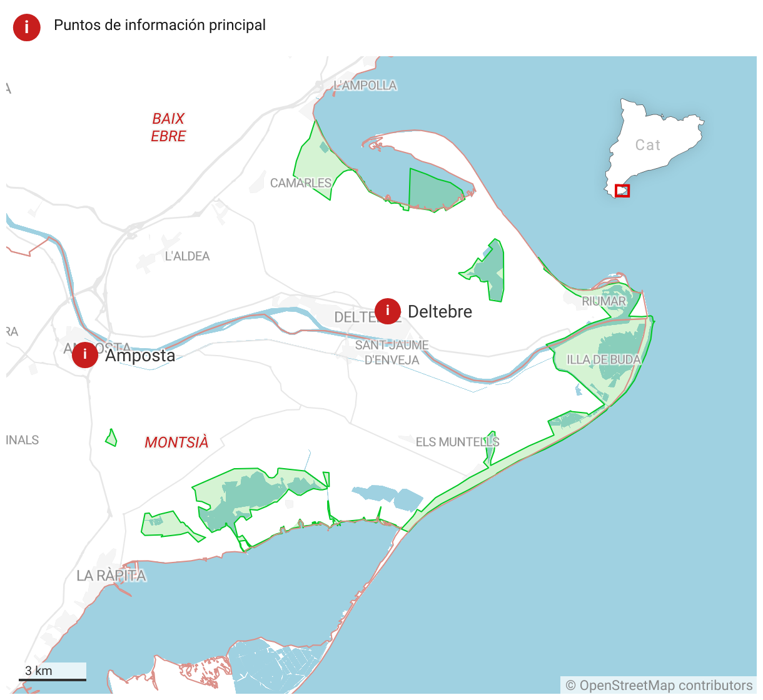Select the Deltebre text label beside its marker

pyautogui.click(x=440, y=311)
